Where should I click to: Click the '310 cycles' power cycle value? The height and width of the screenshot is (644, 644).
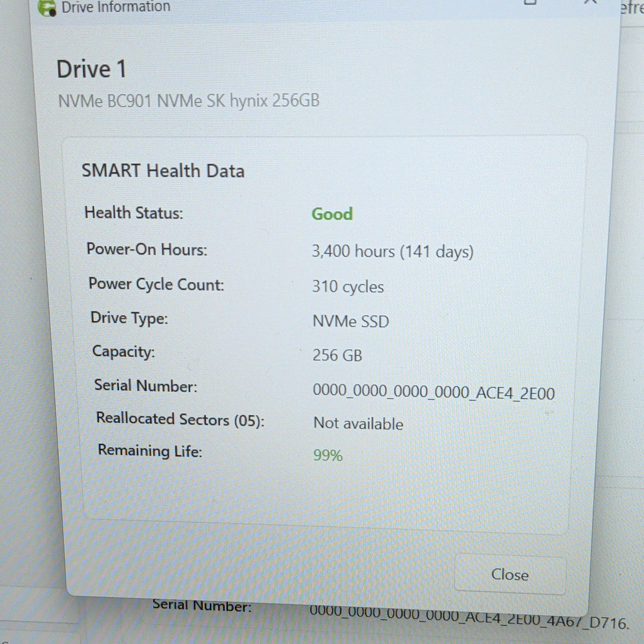(x=348, y=287)
